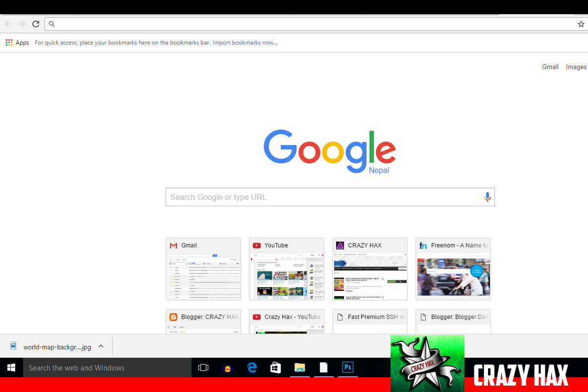
Task: Reload the page with the refresh icon
Action: pos(36,24)
